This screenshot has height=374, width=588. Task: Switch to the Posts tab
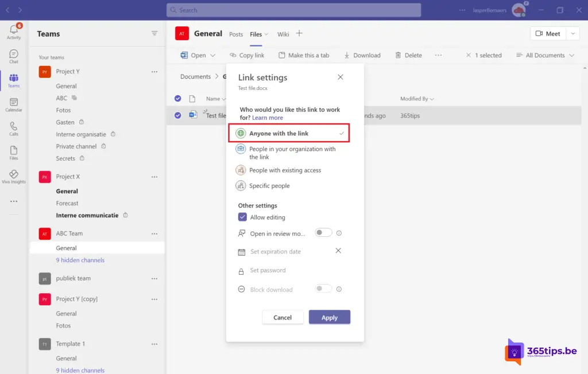coord(236,34)
